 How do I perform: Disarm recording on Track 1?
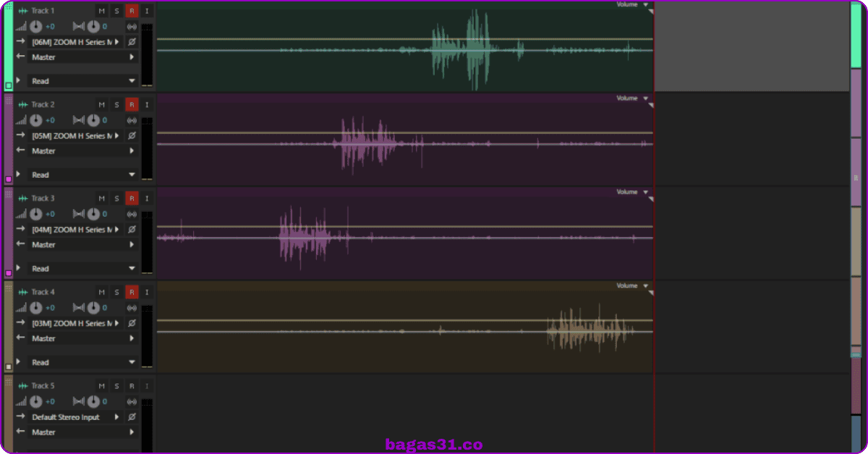click(132, 11)
